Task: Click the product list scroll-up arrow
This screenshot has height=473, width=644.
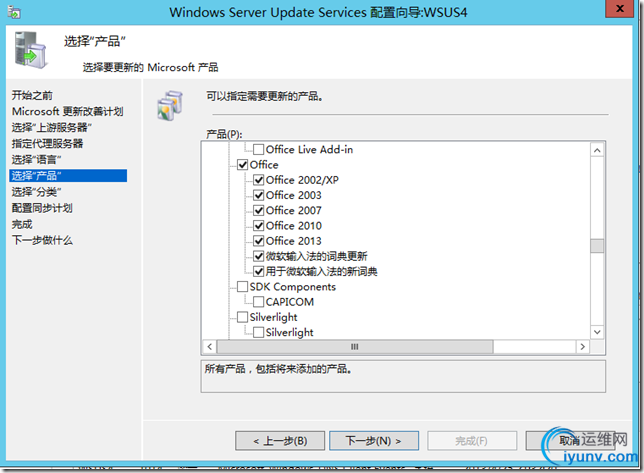Action: (x=597, y=150)
